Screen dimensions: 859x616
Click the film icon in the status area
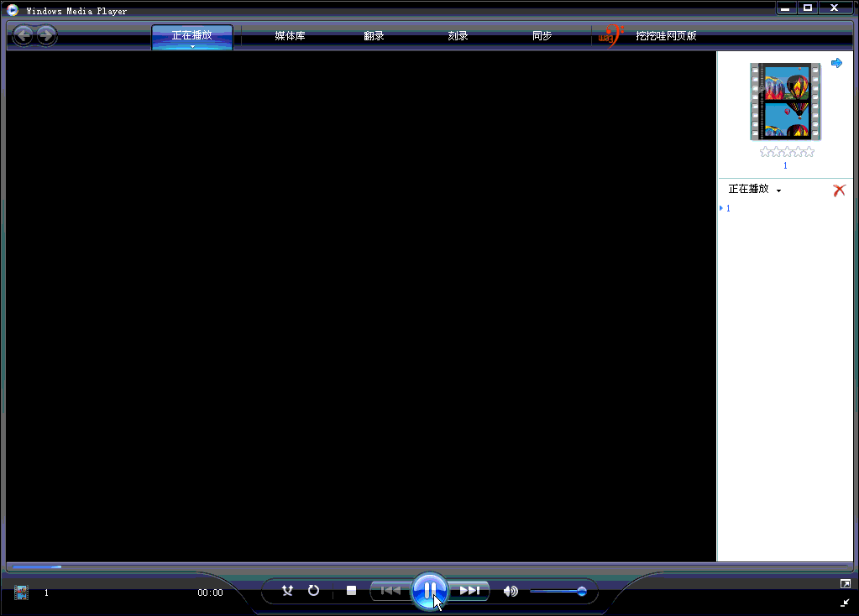(x=21, y=593)
